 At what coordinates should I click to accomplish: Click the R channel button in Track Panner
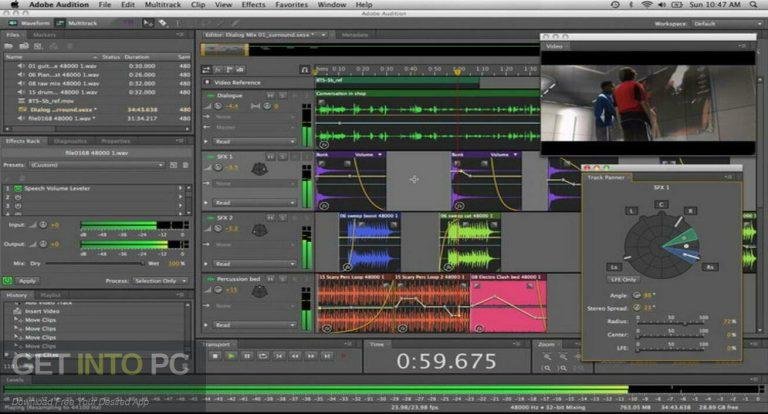click(x=690, y=211)
